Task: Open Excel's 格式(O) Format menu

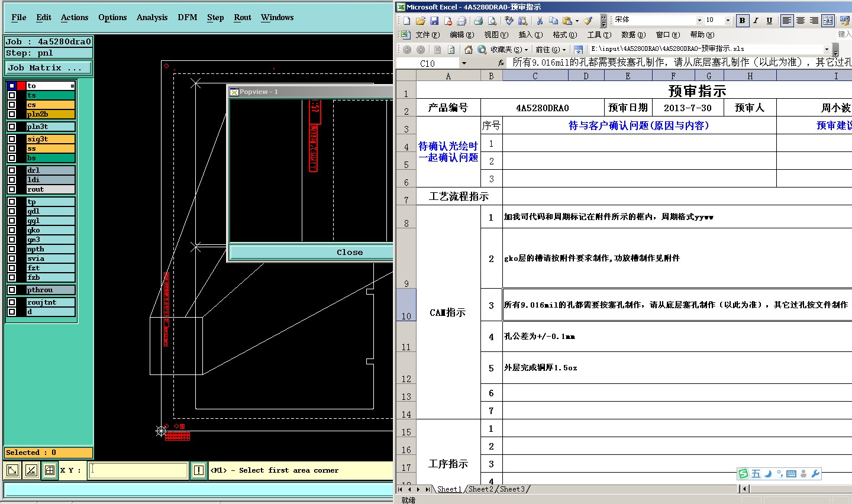Action: click(564, 35)
